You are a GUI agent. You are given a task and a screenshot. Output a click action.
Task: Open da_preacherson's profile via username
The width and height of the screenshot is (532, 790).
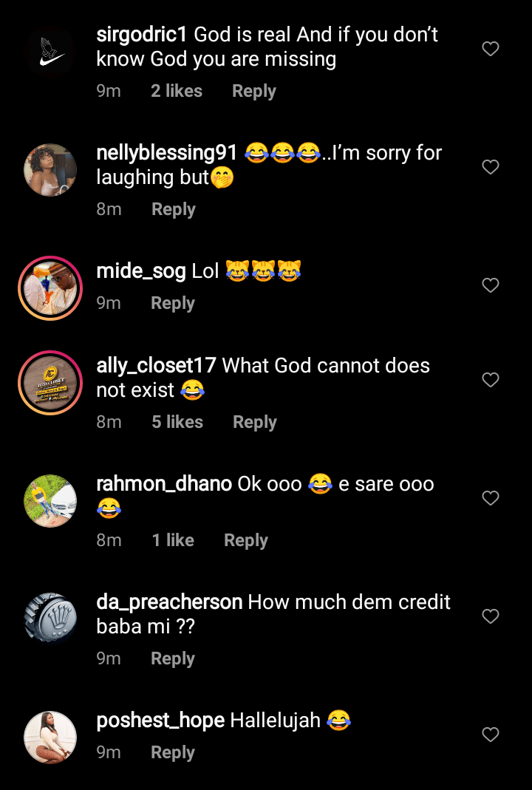click(169, 602)
